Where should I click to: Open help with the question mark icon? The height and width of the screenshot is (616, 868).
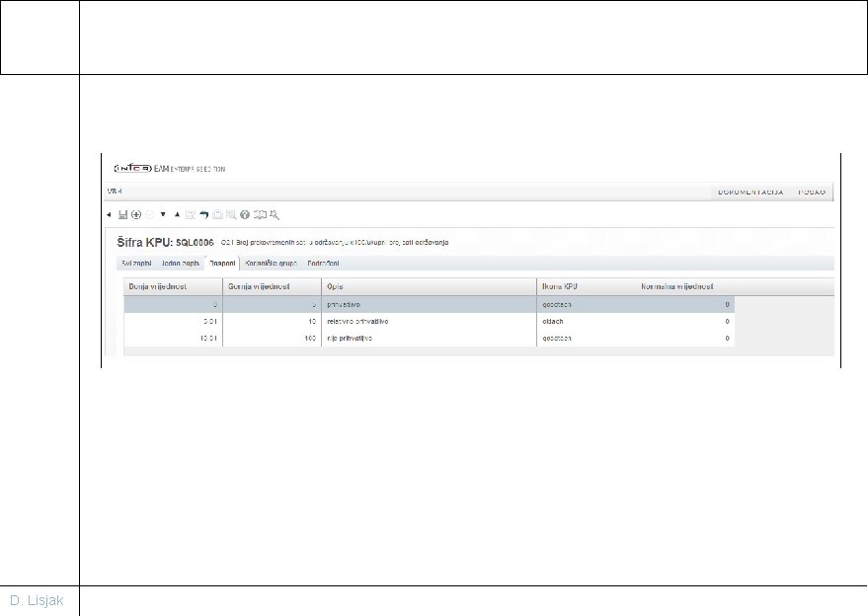[x=245, y=215]
